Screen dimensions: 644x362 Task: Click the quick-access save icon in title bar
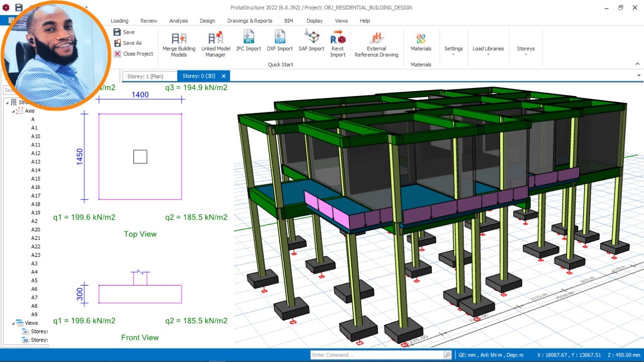(19, 8)
